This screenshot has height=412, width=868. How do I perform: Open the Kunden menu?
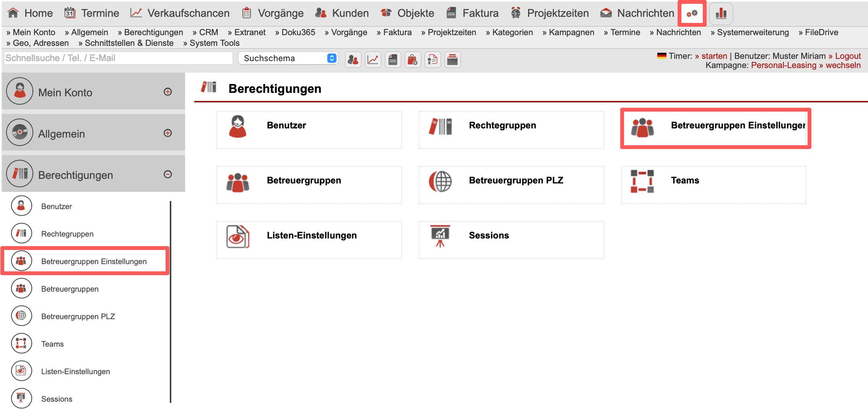(342, 13)
